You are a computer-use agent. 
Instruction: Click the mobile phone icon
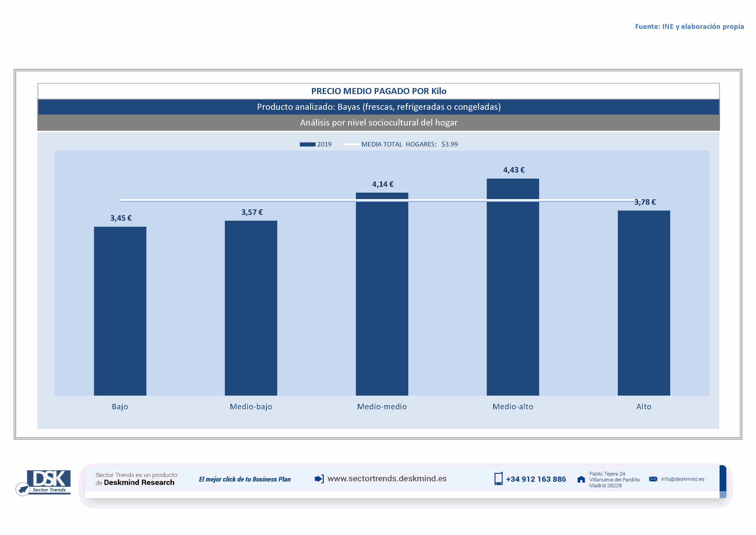[x=498, y=479]
